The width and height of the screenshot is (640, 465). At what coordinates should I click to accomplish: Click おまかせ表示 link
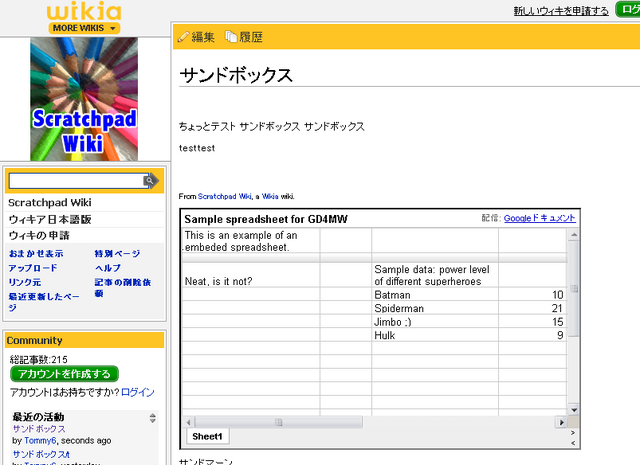(x=36, y=254)
